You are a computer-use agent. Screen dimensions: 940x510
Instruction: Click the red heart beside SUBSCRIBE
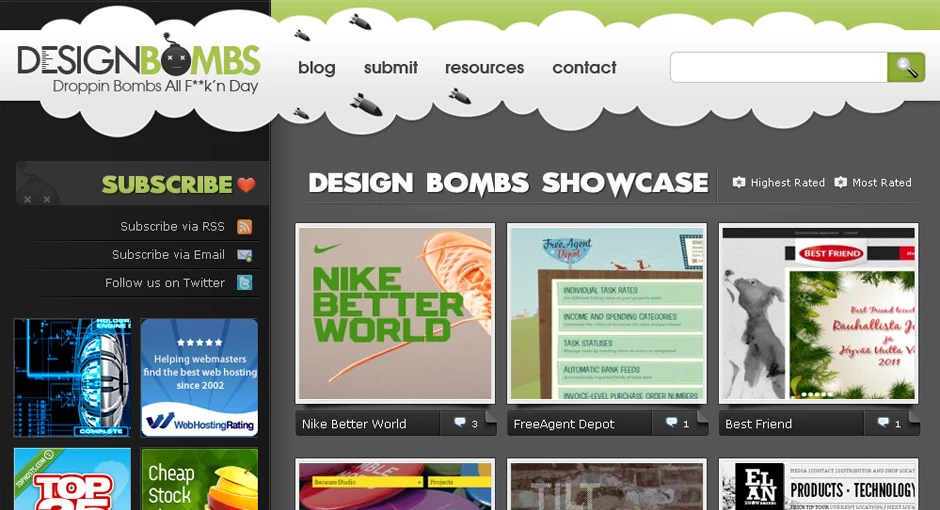(246, 185)
